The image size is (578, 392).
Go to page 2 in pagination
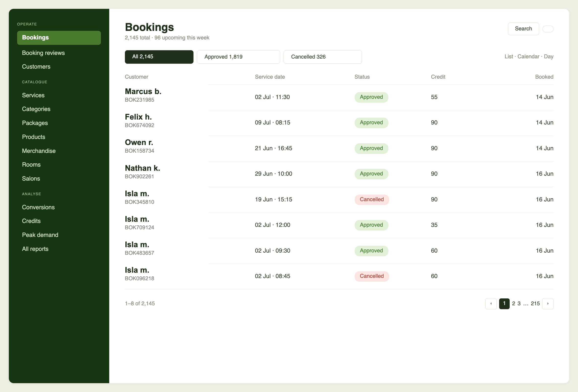pos(513,304)
